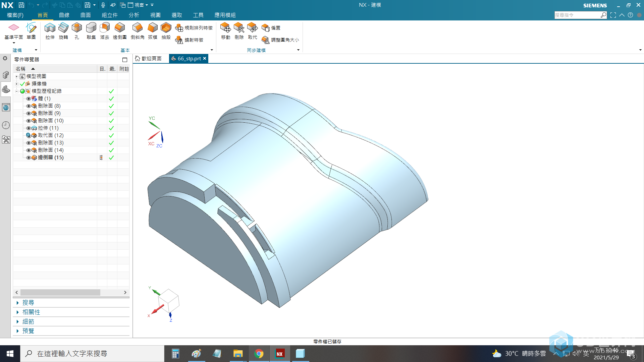The width and height of the screenshot is (644, 362).
Task: Click the search magnifier icon in command finder
Action: click(603, 15)
